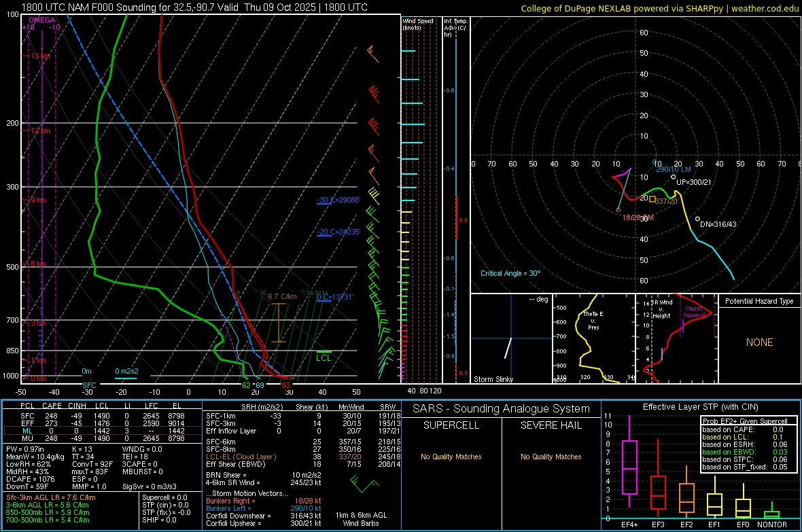
Task: Click the BRN Shear = value line
Action: click(264, 475)
